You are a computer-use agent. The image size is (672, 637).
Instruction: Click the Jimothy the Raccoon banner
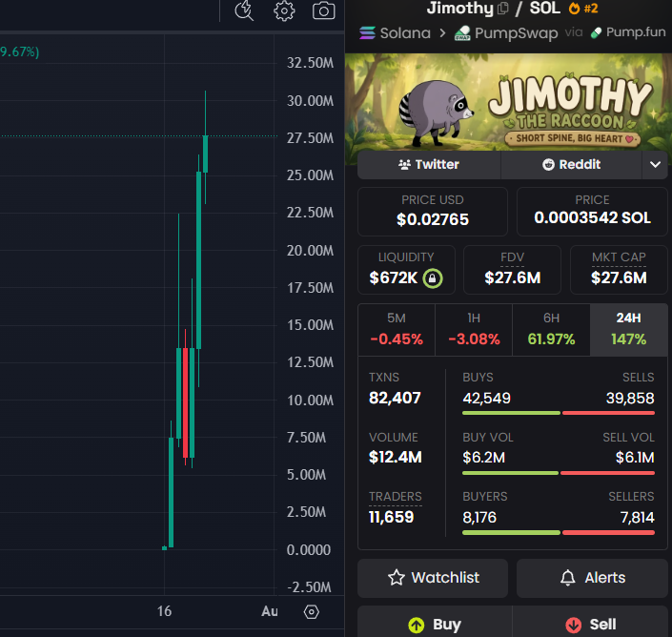tap(508, 102)
